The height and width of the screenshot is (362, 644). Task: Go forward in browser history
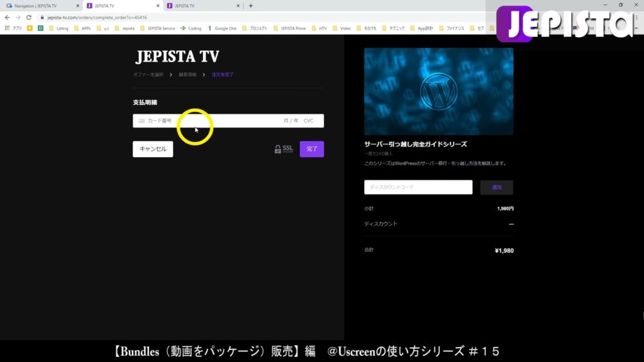[18, 17]
